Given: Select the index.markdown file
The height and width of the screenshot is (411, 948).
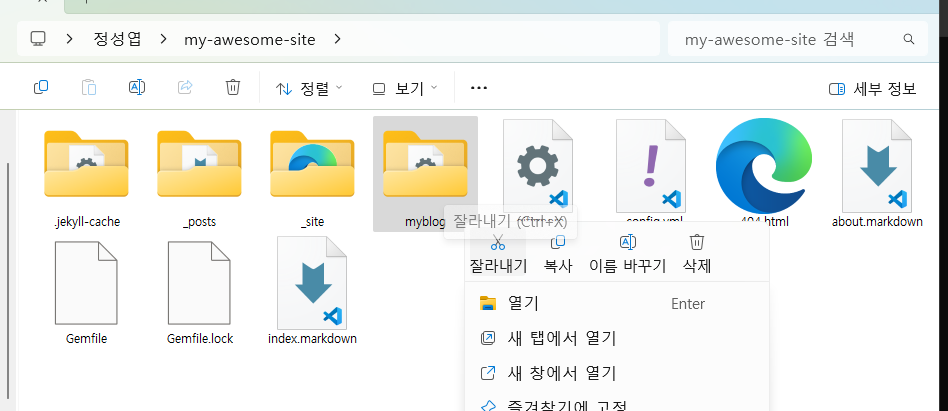Looking at the screenshot, I should 312,293.
